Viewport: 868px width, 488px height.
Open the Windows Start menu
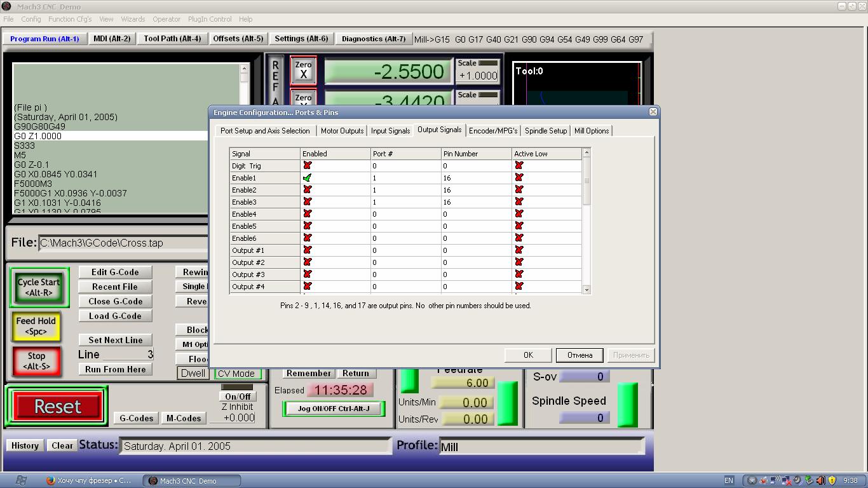tap(21, 480)
